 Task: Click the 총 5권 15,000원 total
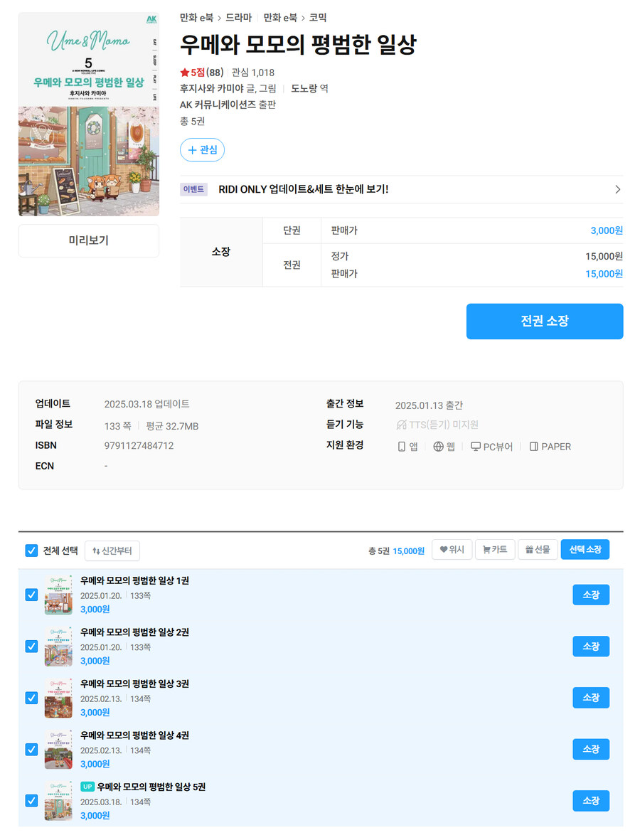coord(396,551)
